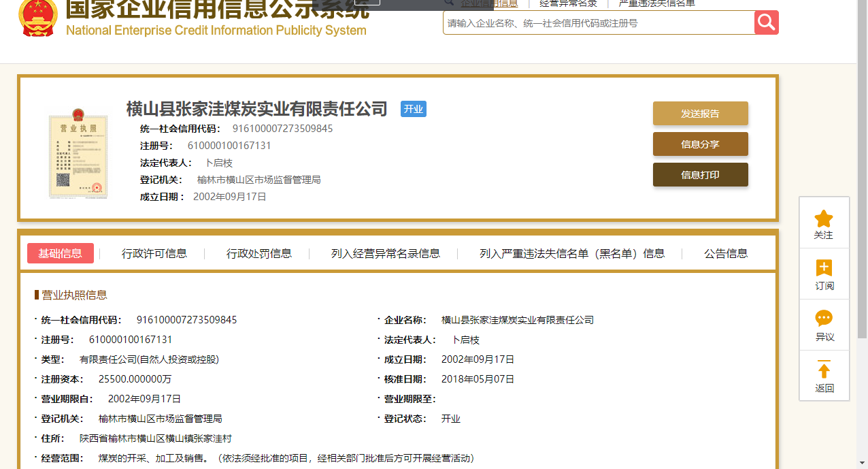Viewport: 868px width, 469px height.
Task: Select the 基础信息 tab
Action: tap(61, 253)
